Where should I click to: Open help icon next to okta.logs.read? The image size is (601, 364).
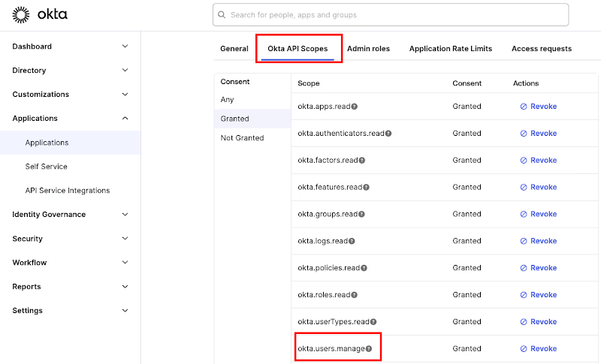click(x=352, y=241)
